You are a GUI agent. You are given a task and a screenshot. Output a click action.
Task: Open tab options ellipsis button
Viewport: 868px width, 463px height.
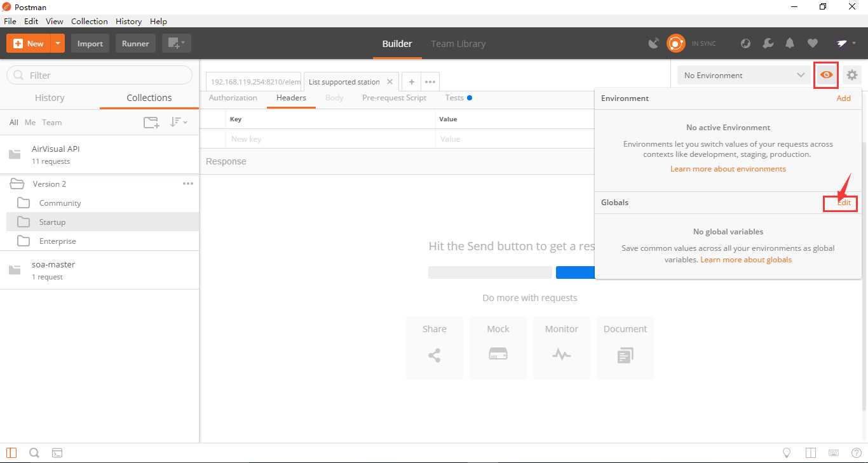point(430,82)
